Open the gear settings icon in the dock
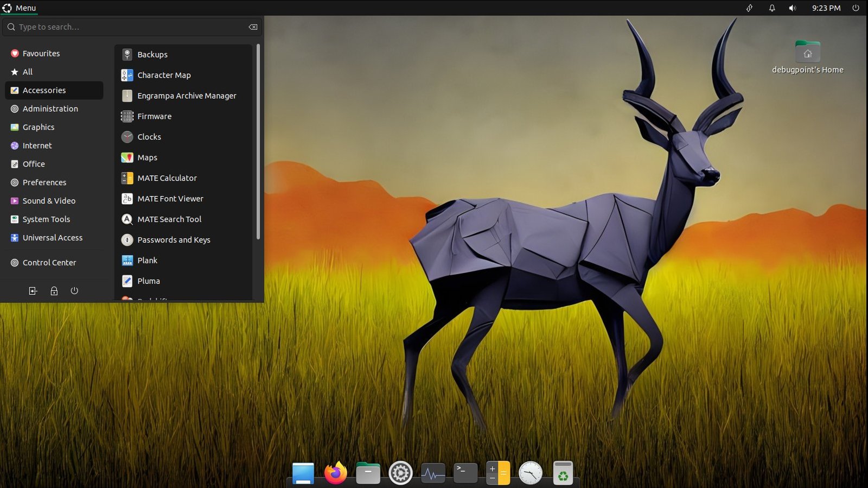The height and width of the screenshot is (488, 868). [x=400, y=473]
